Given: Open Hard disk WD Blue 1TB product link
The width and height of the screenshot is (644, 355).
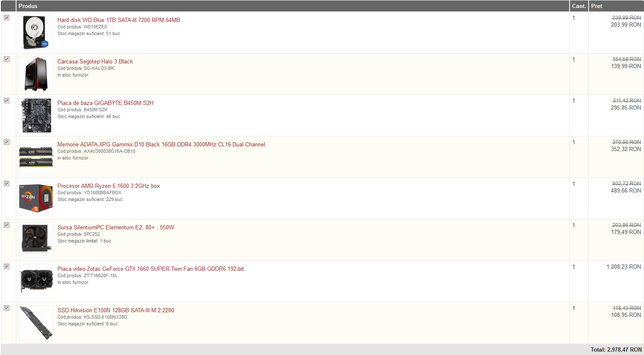Looking at the screenshot, I should coord(119,20).
